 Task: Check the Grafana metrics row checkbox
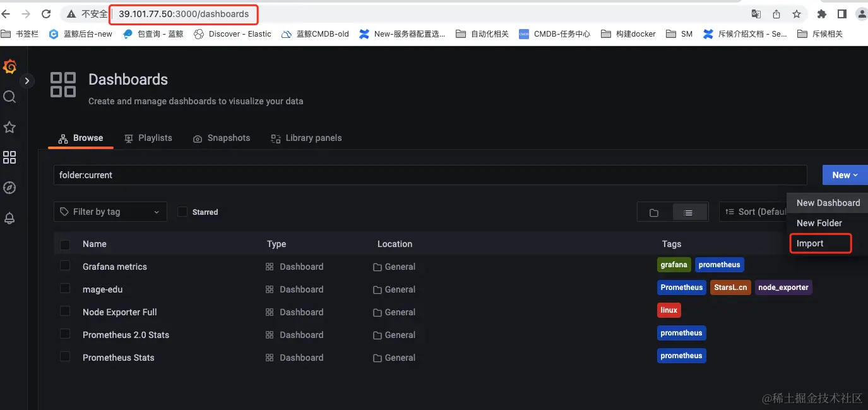pyautogui.click(x=65, y=266)
